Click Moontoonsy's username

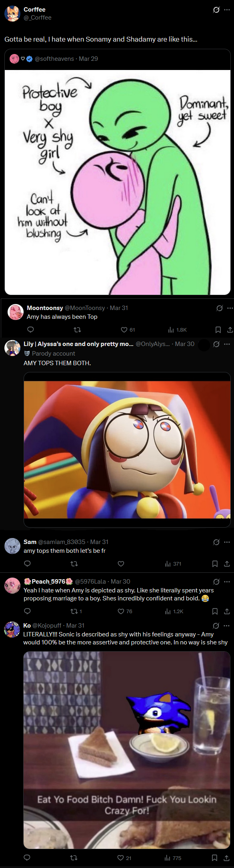click(45, 308)
